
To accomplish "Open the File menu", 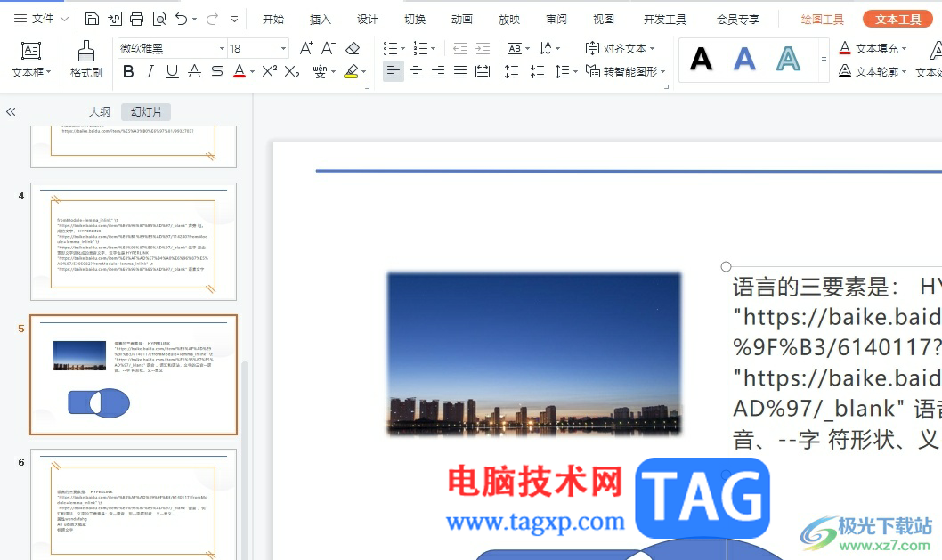I will 42,19.
